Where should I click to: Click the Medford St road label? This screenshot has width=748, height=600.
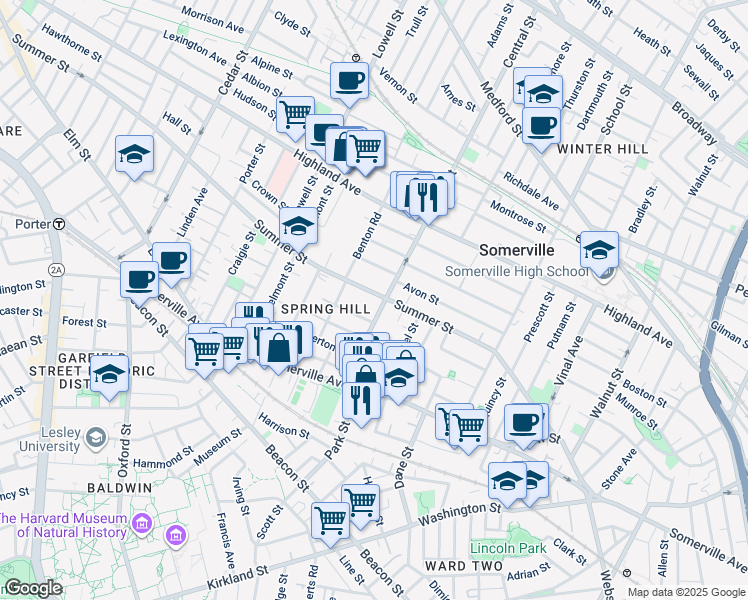[x=501, y=109]
